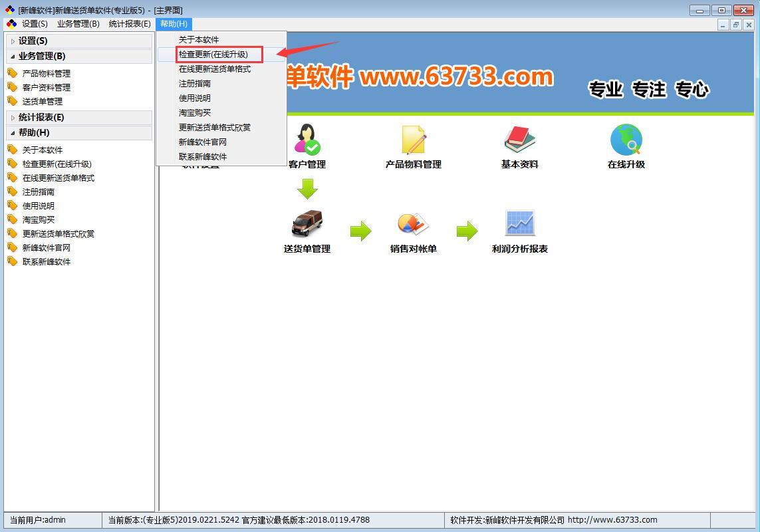This screenshot has height=532, width=760.
Task: Open the 客户管理 customer icon
Action: tap(307, 139)
